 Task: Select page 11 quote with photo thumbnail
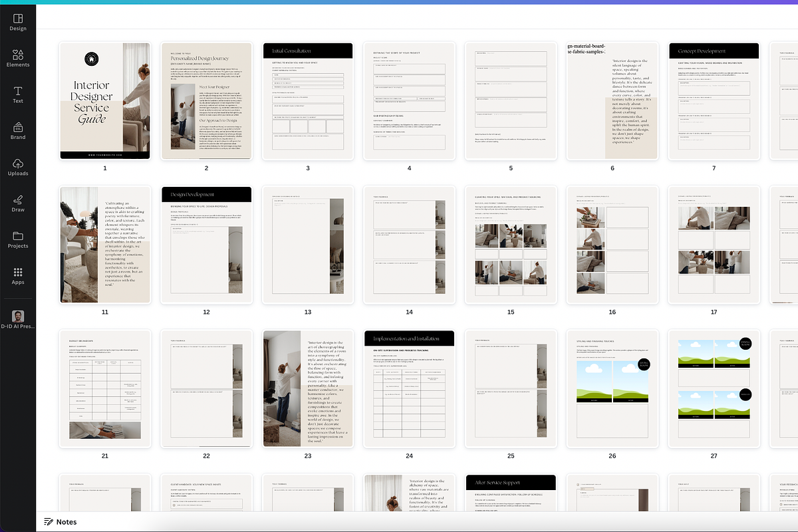point(105,245)
